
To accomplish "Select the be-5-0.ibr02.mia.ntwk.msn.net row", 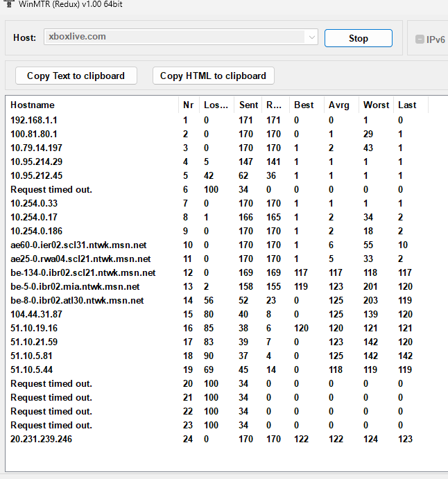I will pyautogui.click(x=75, y=286).
